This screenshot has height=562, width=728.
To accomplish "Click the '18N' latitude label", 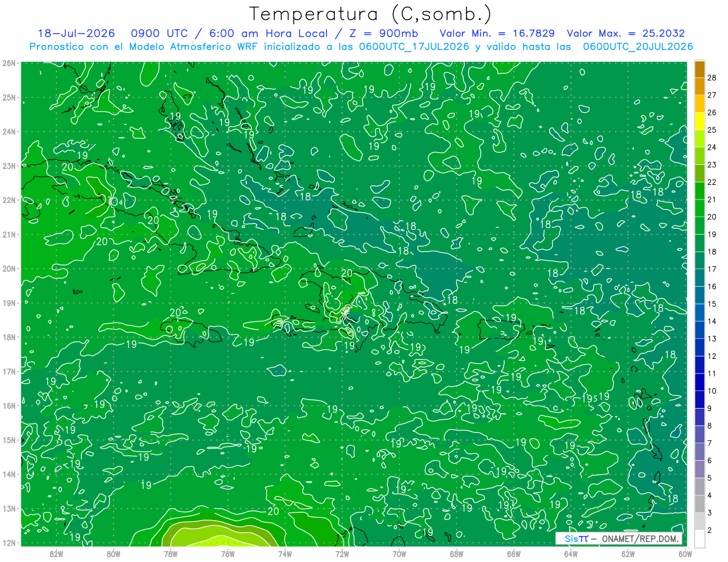I will [9, 337].
